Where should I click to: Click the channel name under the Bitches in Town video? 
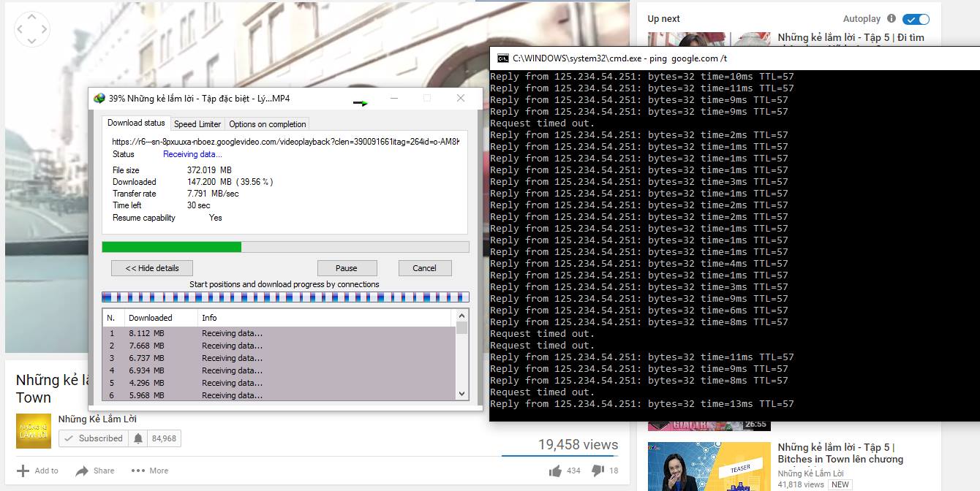click(x=810, y=473)
